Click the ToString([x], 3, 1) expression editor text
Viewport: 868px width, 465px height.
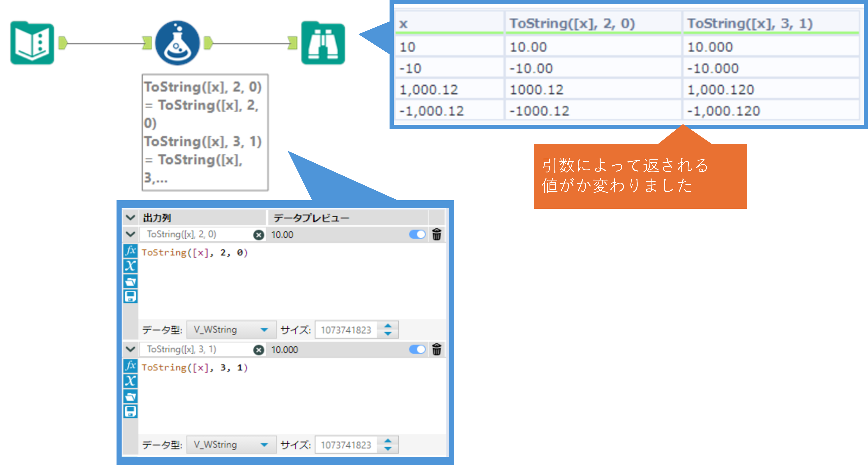(194, 367)
